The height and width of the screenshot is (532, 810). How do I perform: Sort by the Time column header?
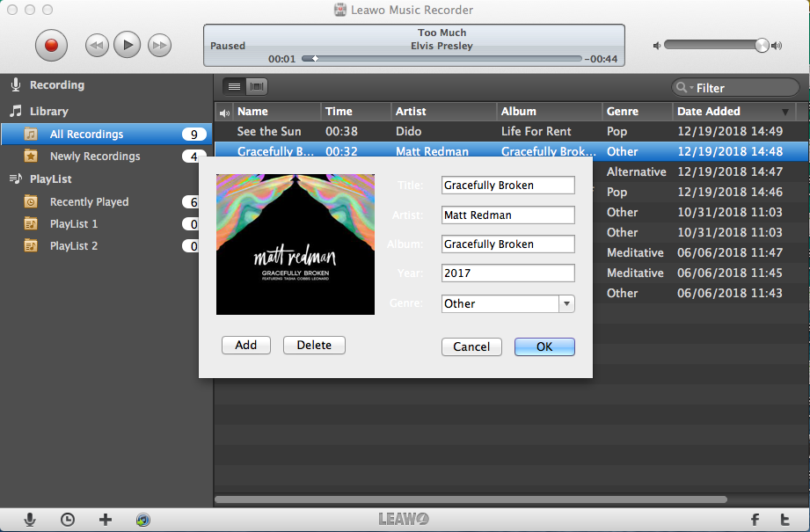pyautogui.click(x=356, y=112)
